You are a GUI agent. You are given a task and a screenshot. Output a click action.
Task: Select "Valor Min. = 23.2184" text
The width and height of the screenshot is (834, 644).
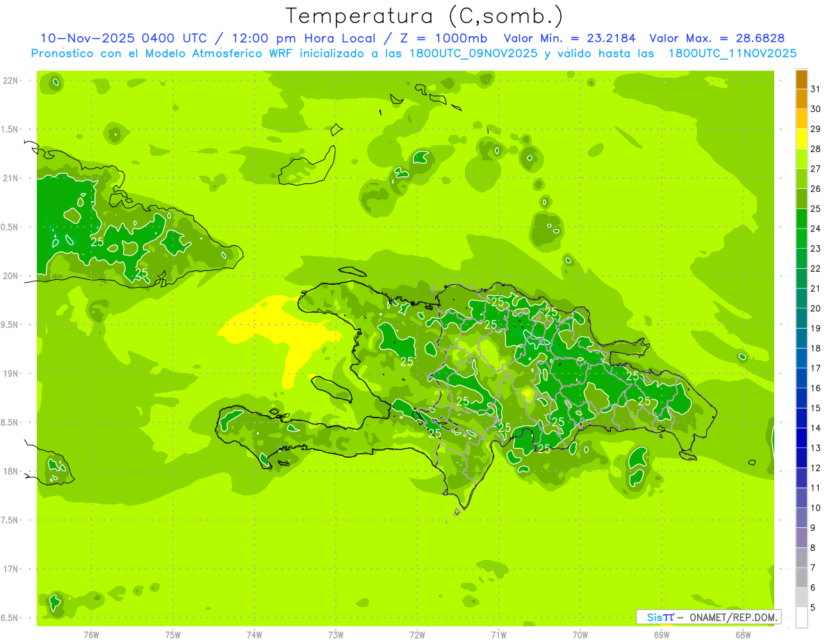coord(569,38)
